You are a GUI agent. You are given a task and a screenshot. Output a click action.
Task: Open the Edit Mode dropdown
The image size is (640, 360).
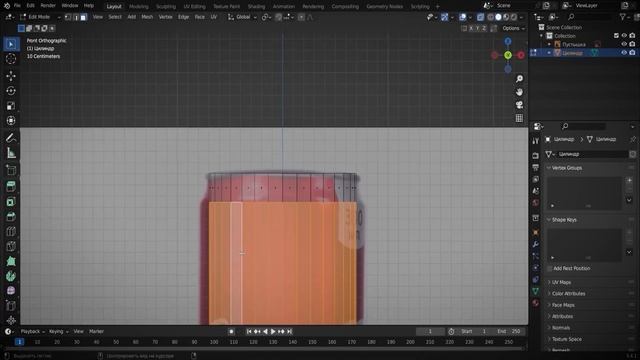(x=40, y=17)
